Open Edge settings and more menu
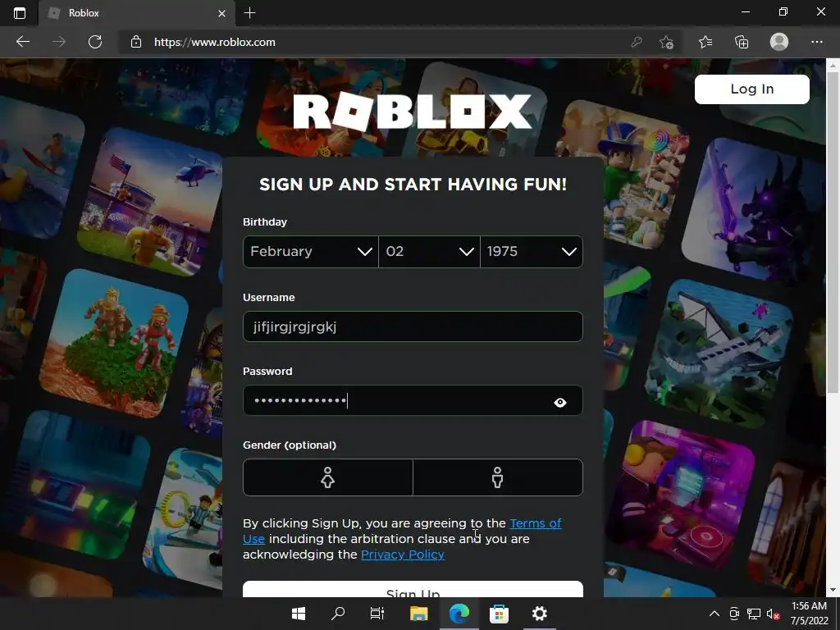Image resolution: width=840 pixels, height=630 pixels. [816, 42]
